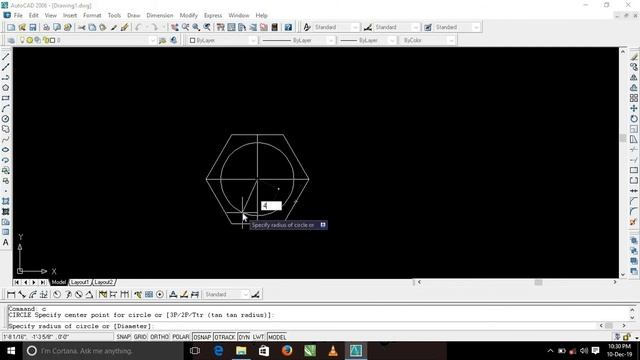Toggle OTRACK in status bar
The image size is (640, 360).
tap(224, 337)
